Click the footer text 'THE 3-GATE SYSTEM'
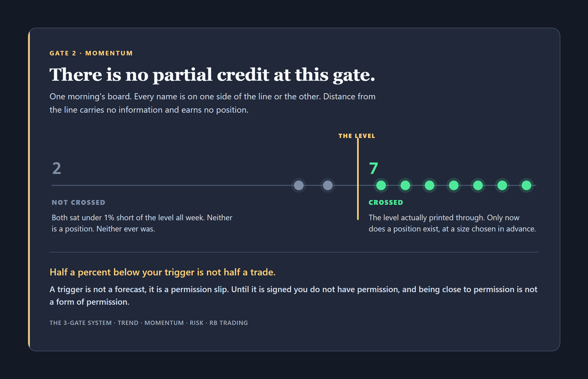 pyautogui.click(x=80, y=323)
